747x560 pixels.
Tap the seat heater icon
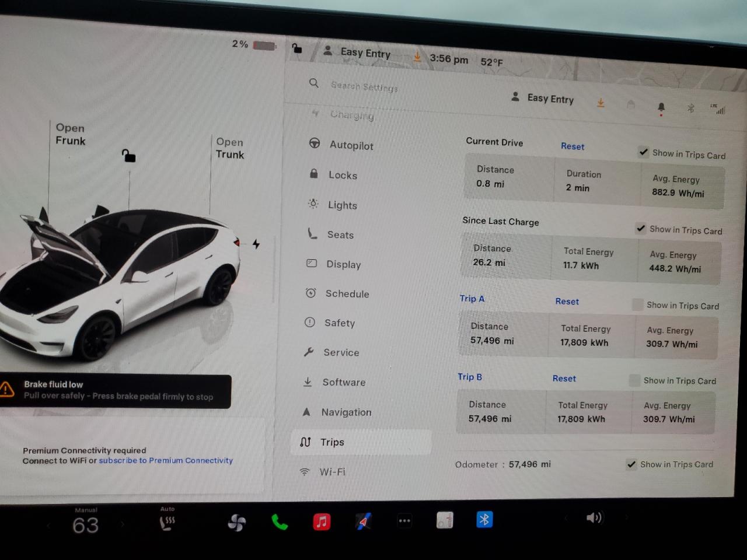[167, 523]
